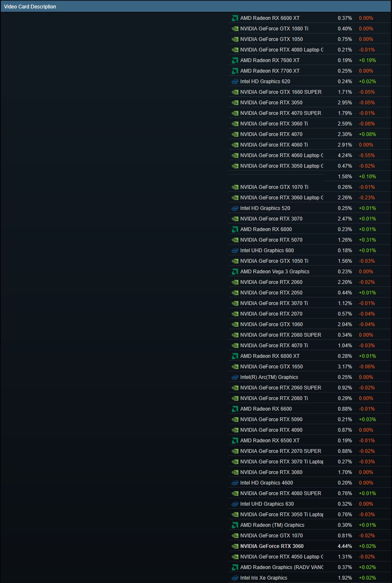This screenshot has width=392, height=583.
Task: Select the AMD Radeon RX 7700 XT name
Action: click(x=270, y=71)
